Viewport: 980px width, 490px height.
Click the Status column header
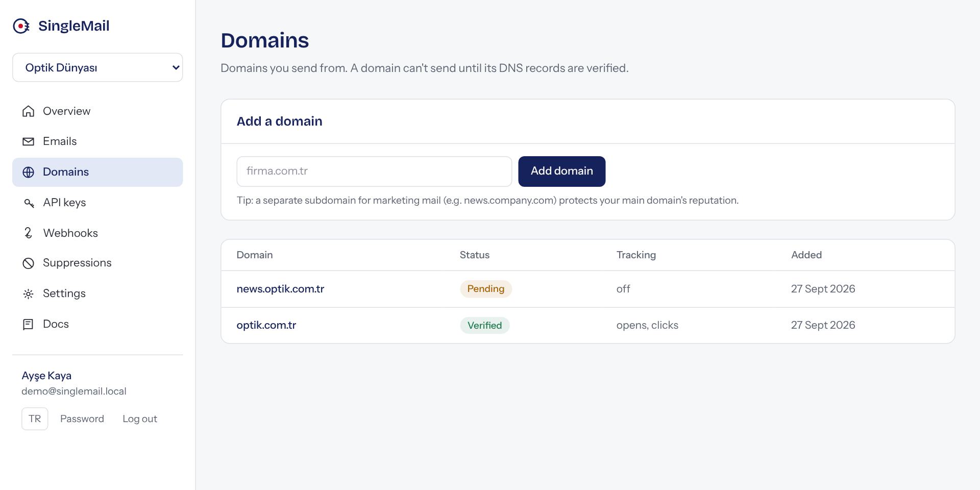point(475,255)
